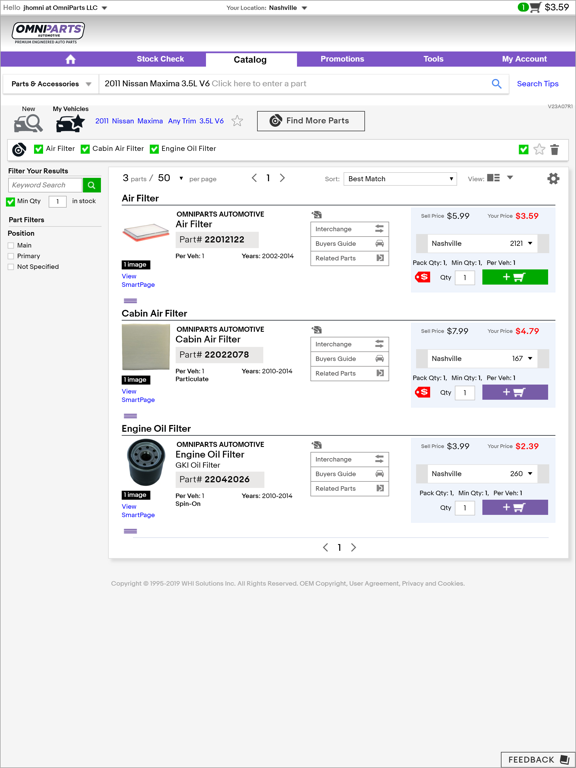Open the Search Tips link
Viewport: 576px width, 768px height.
pyautogui.click(x=538, y=84)
